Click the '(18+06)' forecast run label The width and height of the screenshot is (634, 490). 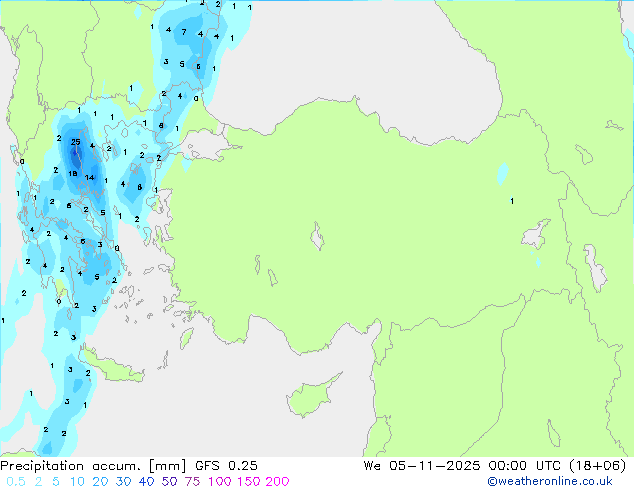click(x=598, y=466)
